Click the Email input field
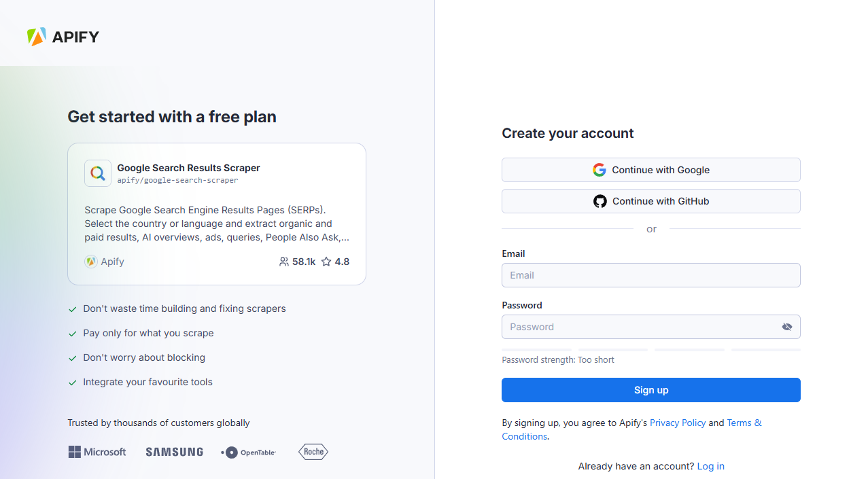This screenshot has width=868, height=479. coord(650,275)
